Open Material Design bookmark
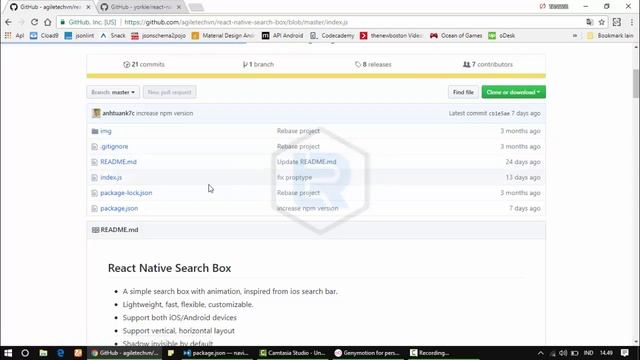This screenshot has width=640, height=360. [x=223, y=36]
